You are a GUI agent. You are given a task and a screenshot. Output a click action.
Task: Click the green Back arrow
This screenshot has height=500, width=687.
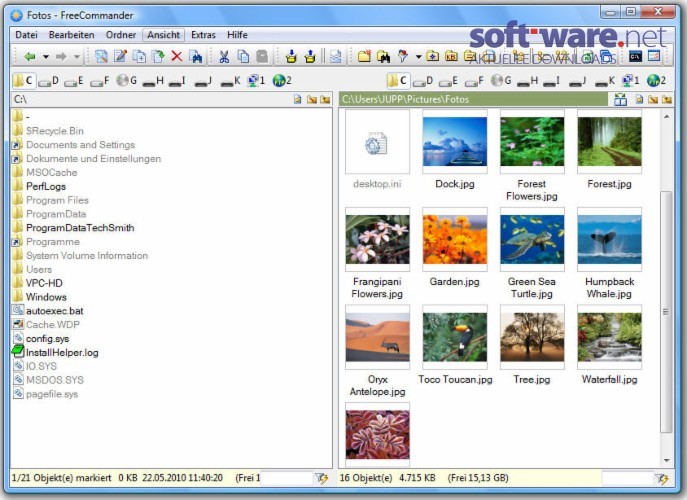[x=30, y=57]
